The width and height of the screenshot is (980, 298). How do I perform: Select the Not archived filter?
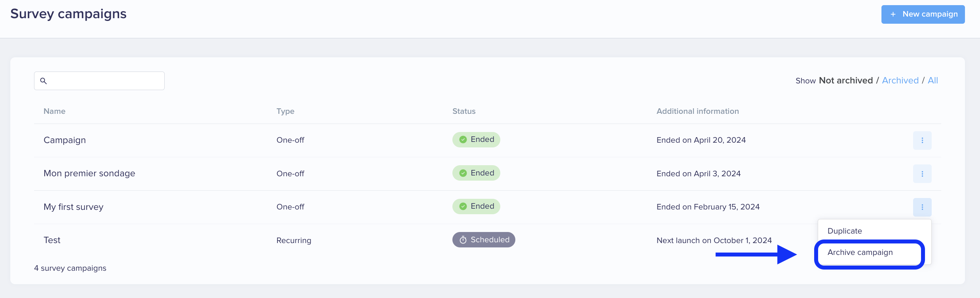(x=846, y=81)
